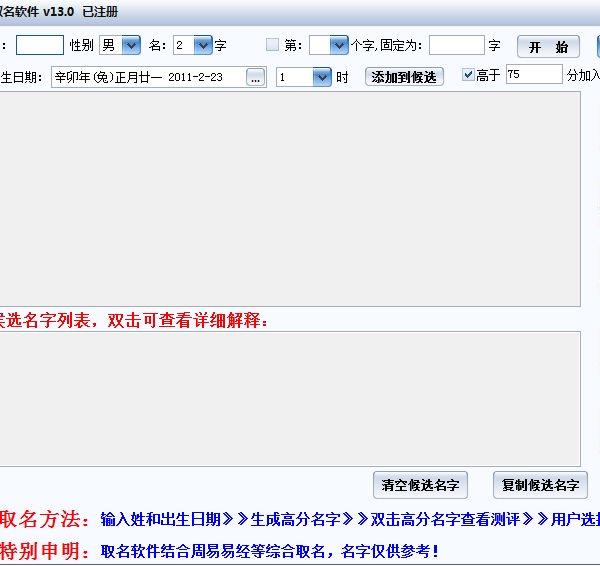Click inside the candidate names list box

click(290, 398)
